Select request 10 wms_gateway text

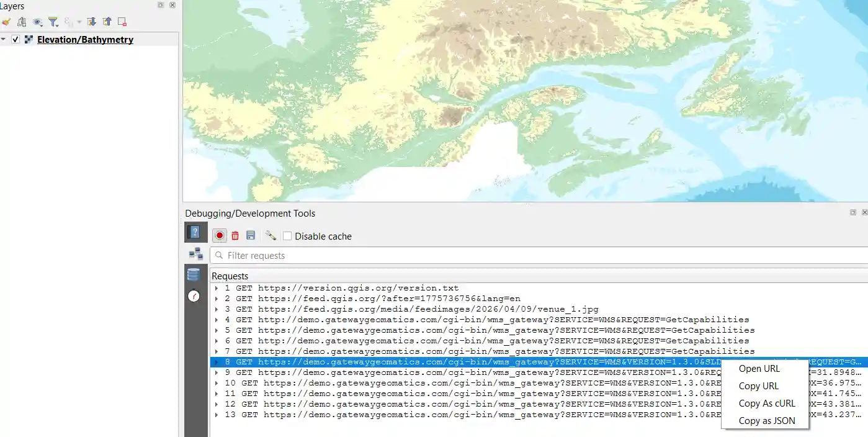coord(473,383)
